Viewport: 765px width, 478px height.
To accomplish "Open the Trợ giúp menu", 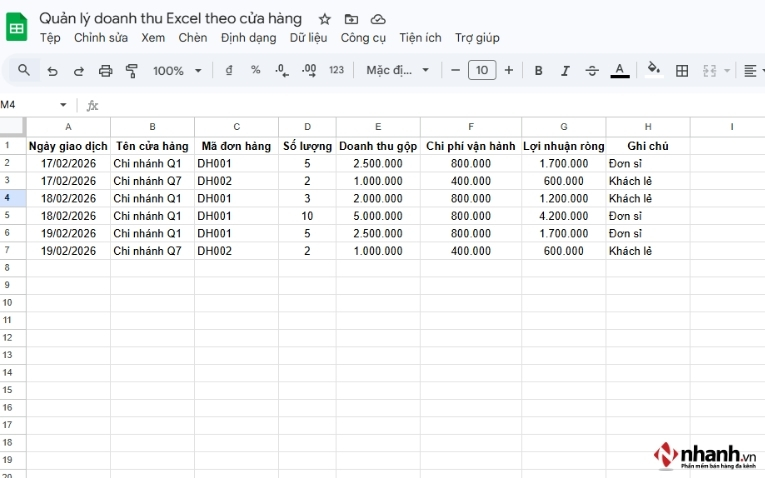I will 477,38.
